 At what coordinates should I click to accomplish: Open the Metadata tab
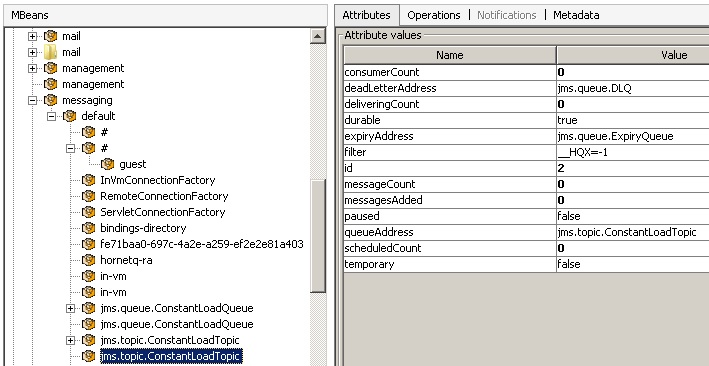pyautogui.click(x=576, y=15)
